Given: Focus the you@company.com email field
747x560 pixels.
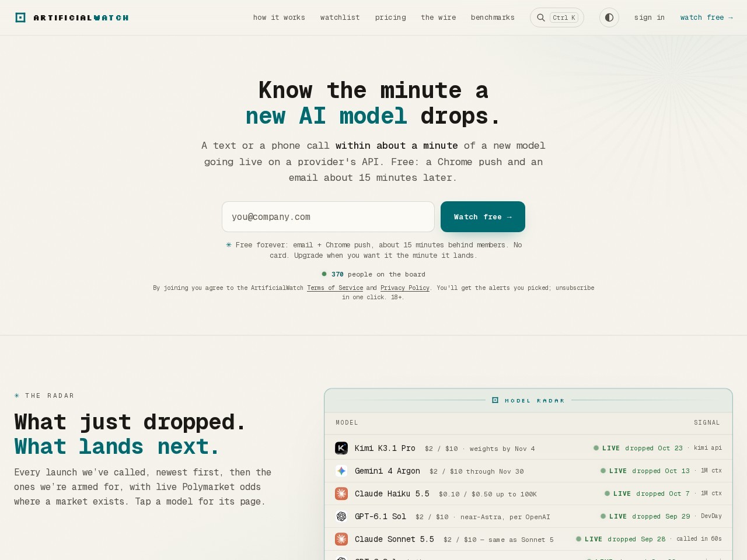Looking at the screenshot, I should pyautogui.click(x=328, y=217).
